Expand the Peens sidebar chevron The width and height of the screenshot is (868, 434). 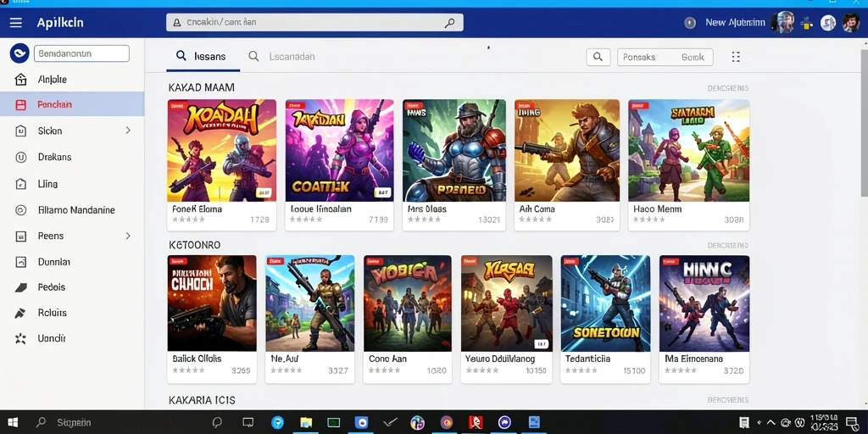point(128,236)
